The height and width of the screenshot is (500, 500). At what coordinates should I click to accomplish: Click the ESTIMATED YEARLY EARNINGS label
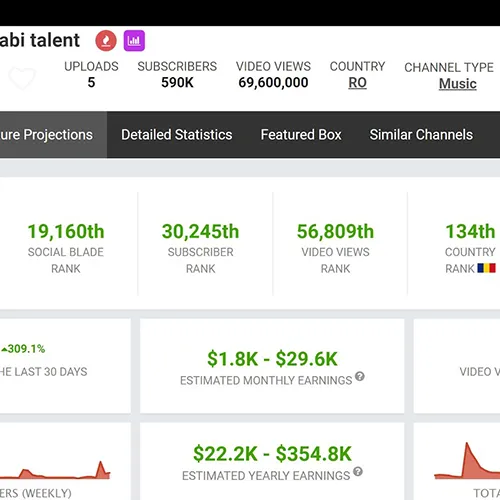(266, 476)
